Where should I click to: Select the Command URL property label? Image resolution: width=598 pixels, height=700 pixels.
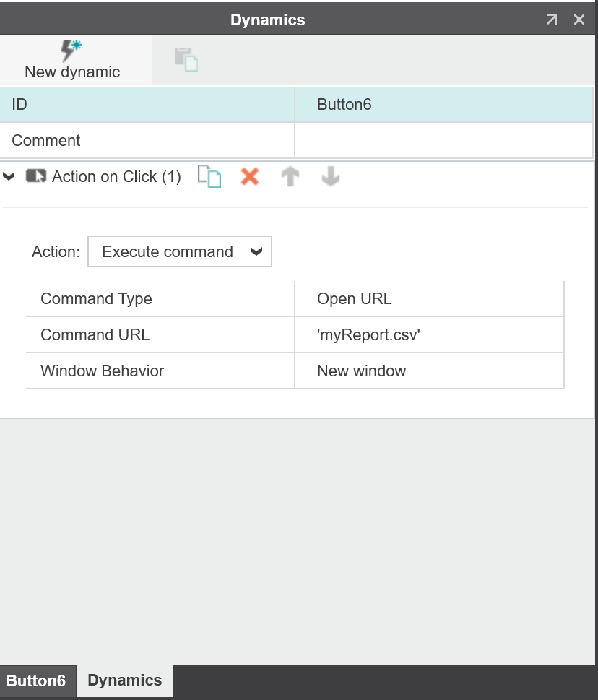(95, 335)
